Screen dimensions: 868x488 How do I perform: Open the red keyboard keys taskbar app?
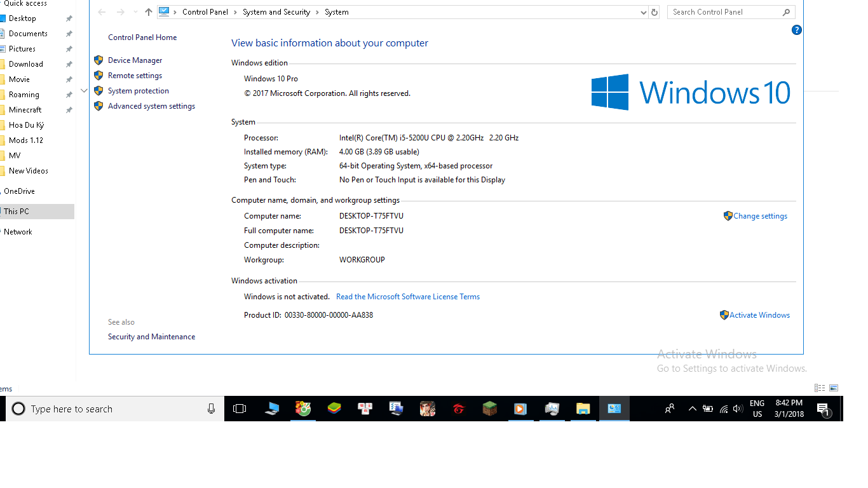pos(365,409)
